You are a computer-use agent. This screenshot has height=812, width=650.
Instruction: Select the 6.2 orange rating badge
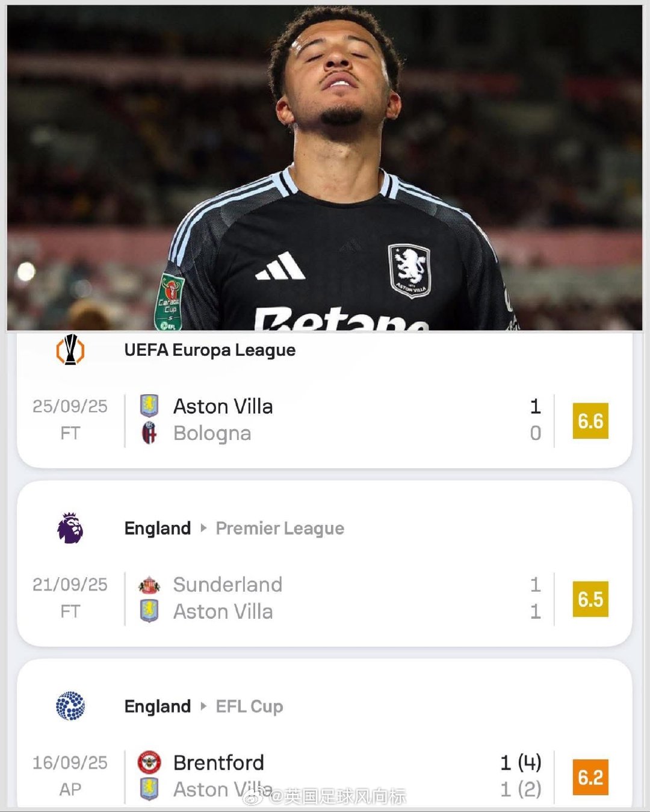tap(590, 777)
